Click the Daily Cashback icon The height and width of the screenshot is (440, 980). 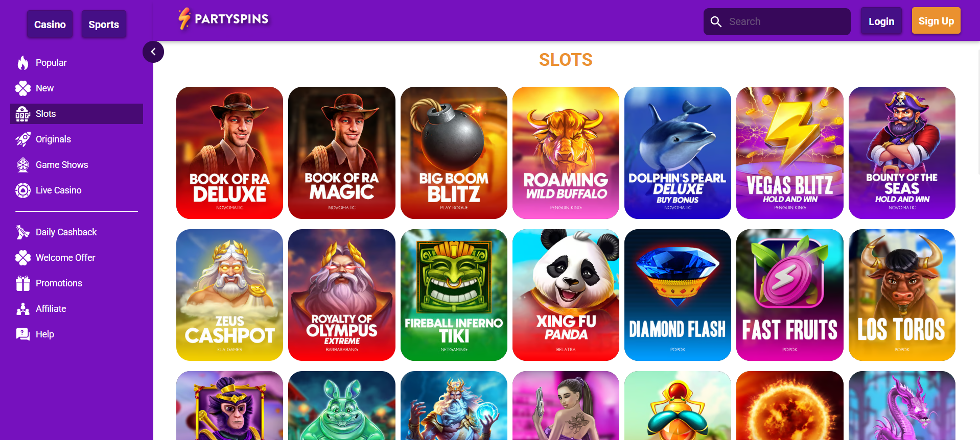[23, 232]
